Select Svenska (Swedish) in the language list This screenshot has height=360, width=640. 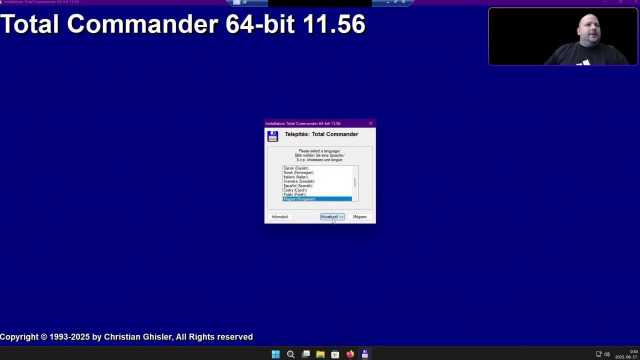[317, 181]
